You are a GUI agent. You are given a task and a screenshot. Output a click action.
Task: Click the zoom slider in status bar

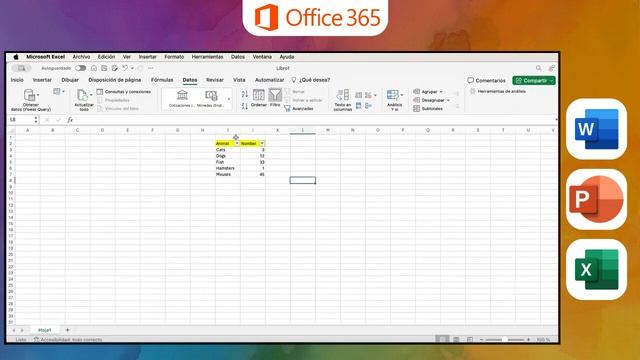pyautogui.click(x=505, y=340)
